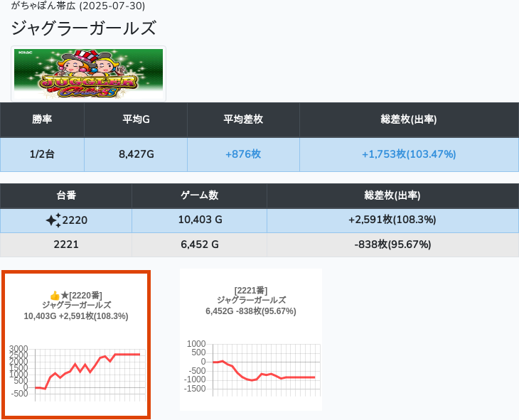This screenshot has width=519, height=420.
Task: Click the +1,753枚(103.47%) total value
Action: [x=409, y=154]
